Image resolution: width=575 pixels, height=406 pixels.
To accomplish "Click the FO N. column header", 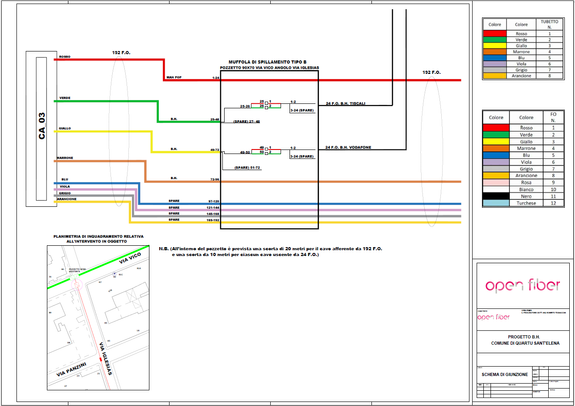I will (553, 117).
